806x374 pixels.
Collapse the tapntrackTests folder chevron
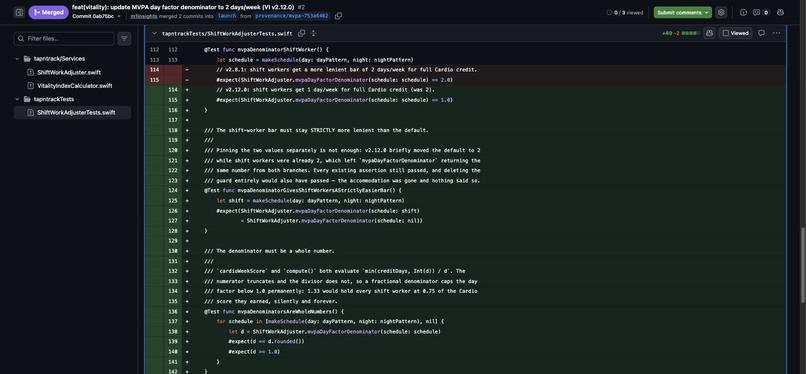point(17,99)
